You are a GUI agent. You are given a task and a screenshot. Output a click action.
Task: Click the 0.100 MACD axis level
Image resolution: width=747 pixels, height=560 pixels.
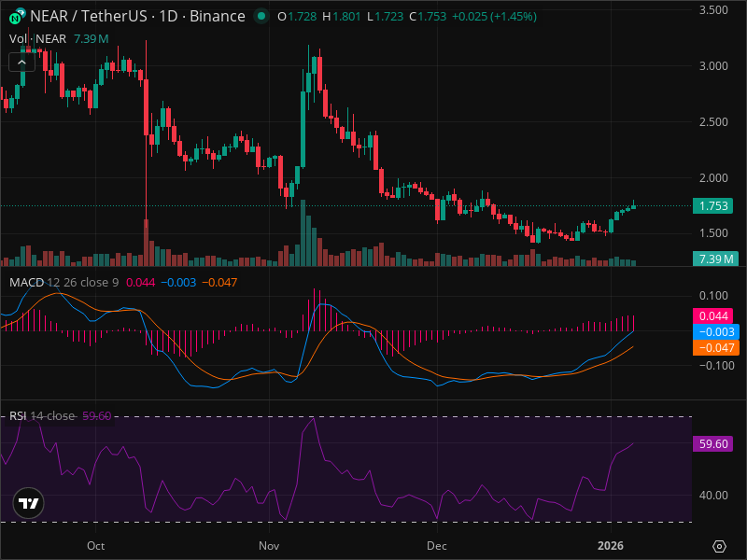coord(713,296)
